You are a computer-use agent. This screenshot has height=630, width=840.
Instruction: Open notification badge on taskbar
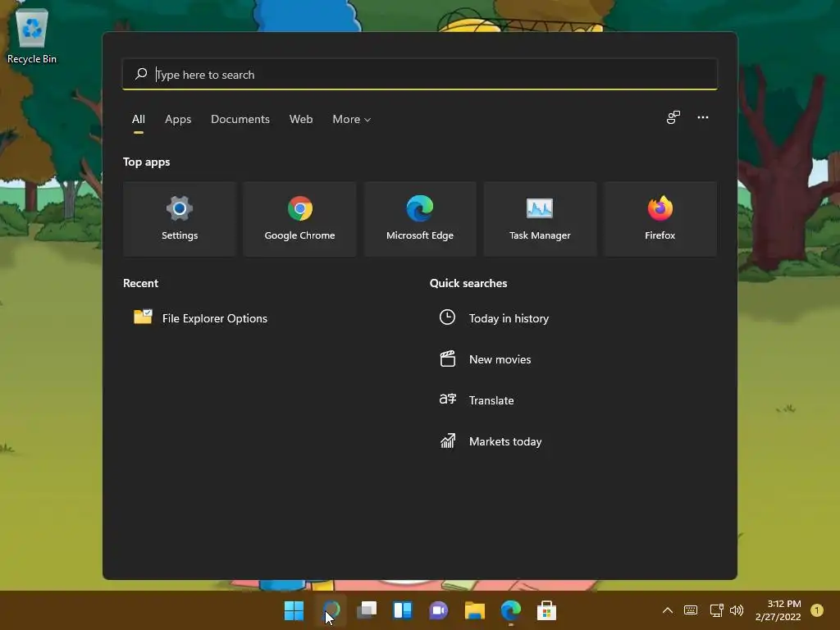[816, 610]
